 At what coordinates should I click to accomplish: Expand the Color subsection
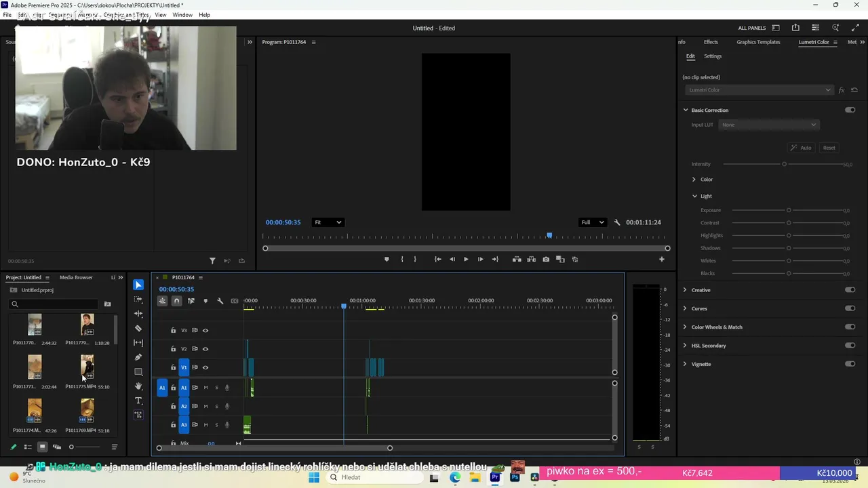tap(694, 180)
